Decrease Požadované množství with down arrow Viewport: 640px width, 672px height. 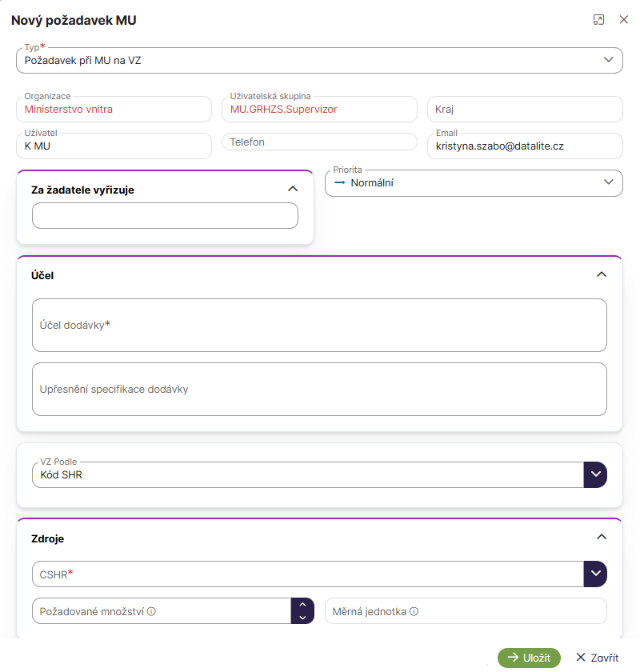click(x=302, y=618)
